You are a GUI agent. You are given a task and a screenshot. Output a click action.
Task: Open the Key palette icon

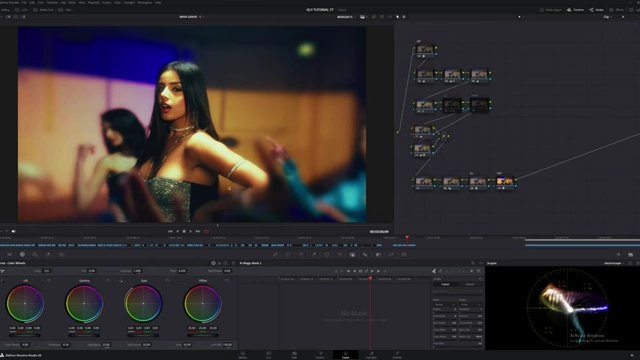coord(378,254)
